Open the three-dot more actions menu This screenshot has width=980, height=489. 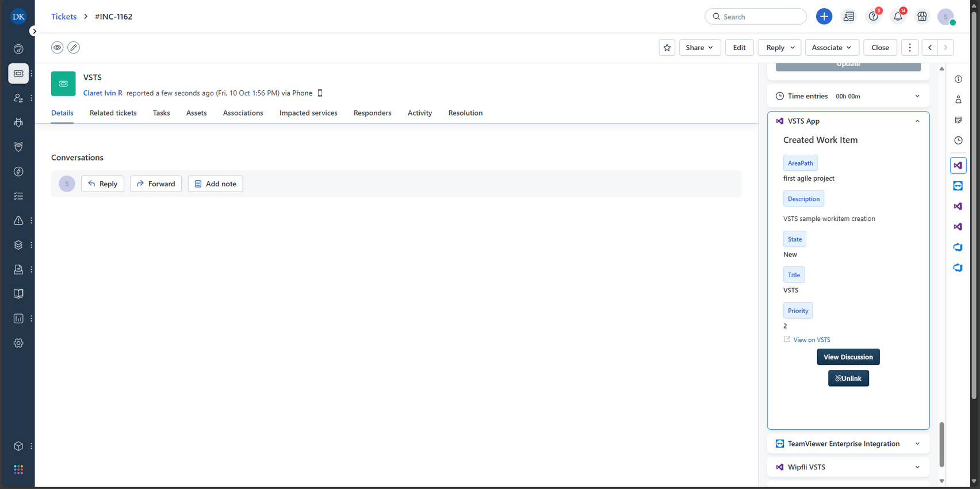(910, 48)
